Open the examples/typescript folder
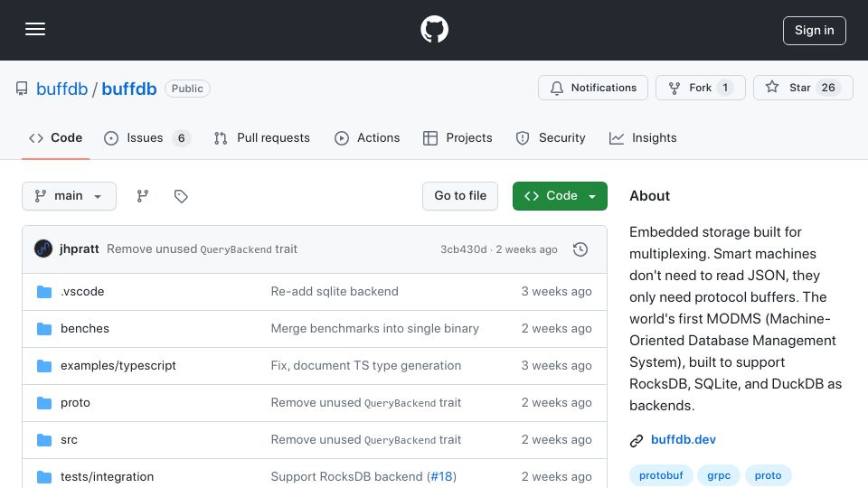This screenshot has height=488, width=868. [118, 366]
